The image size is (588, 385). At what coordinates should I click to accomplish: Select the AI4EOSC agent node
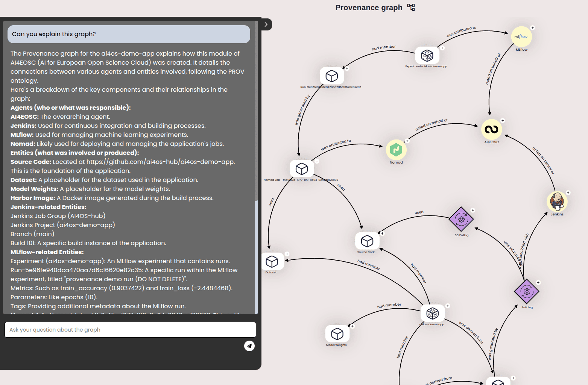[x=491, y=129]
